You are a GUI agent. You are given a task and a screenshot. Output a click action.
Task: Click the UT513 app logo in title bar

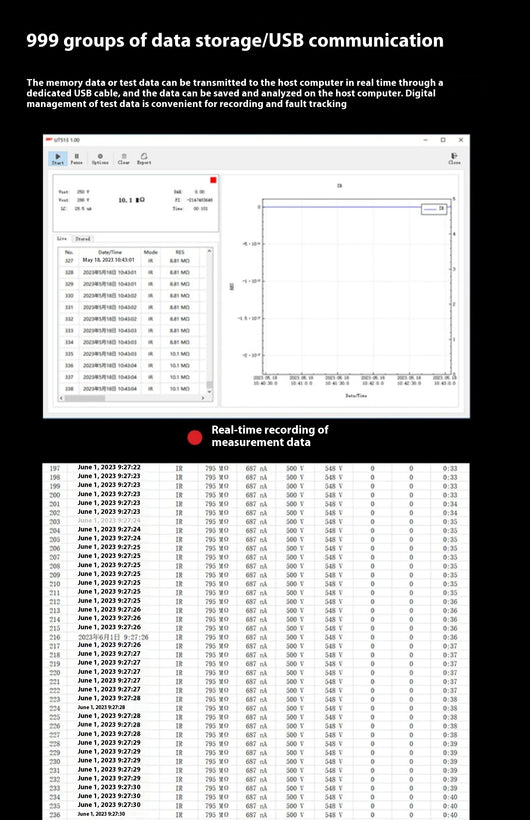tap(49, 140)
